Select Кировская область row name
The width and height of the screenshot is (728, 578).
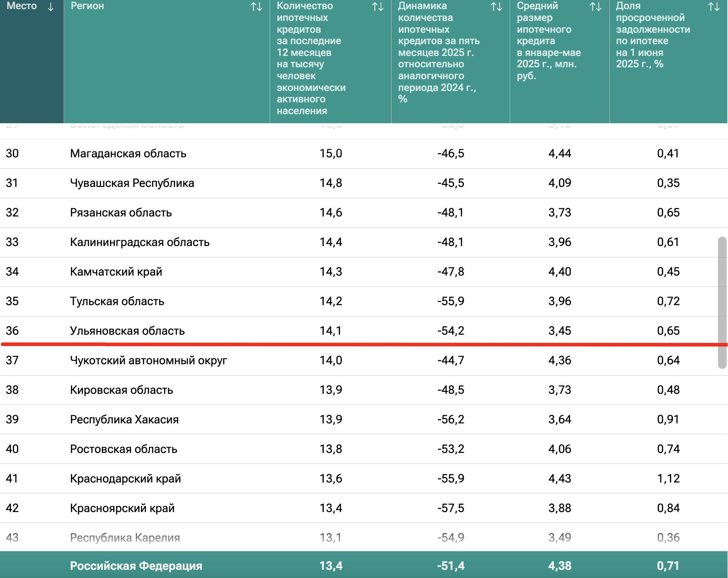[x=121, y=390]
